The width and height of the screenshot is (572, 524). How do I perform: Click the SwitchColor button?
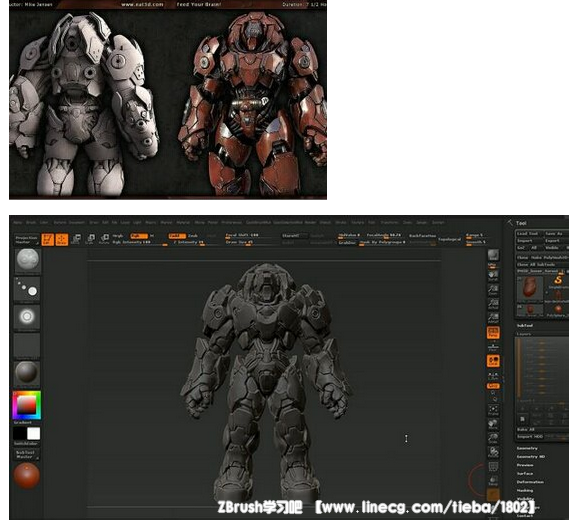click(x=26, y=443)
